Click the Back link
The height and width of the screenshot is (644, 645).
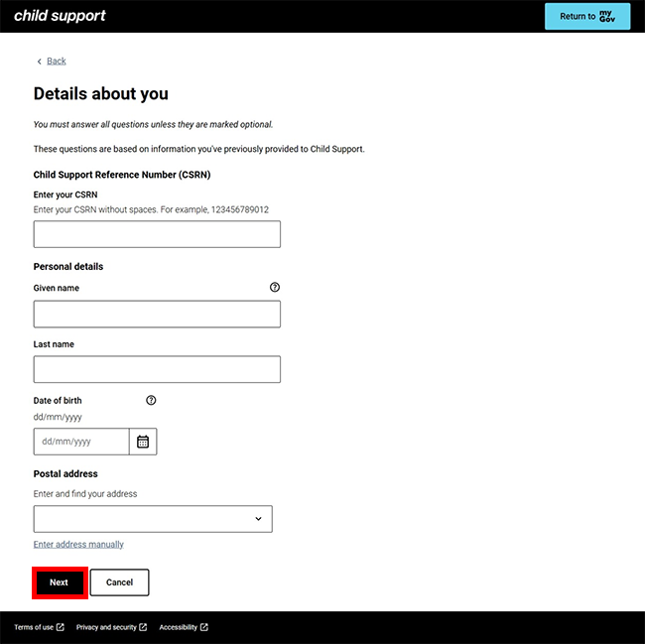point(57,62)
